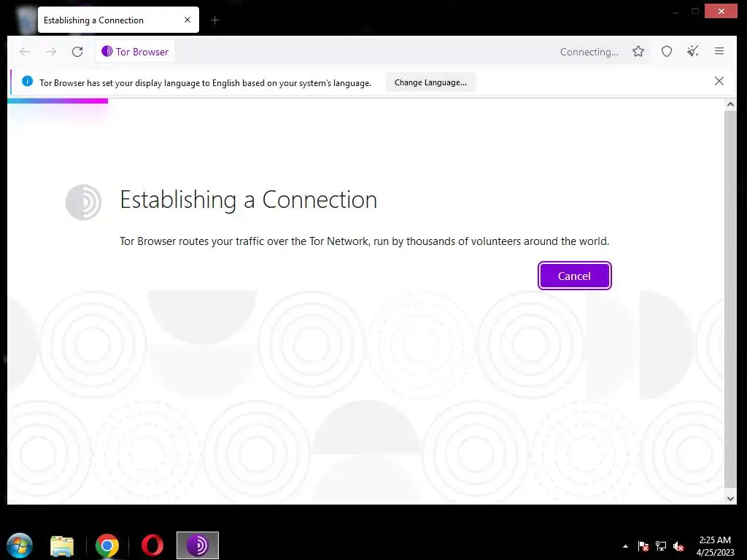Open the shield security level panel
This screenshot has height=560, width=747.
(x=667, y=52)
